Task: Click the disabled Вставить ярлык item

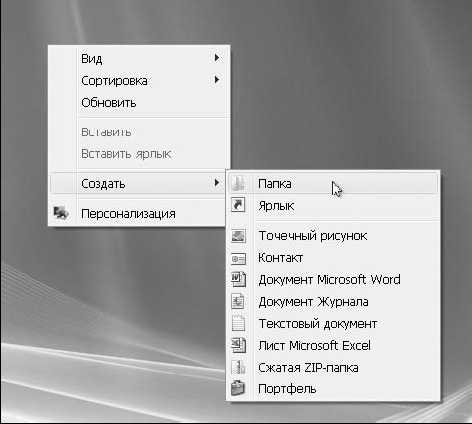Action: [x=126, y=154]
